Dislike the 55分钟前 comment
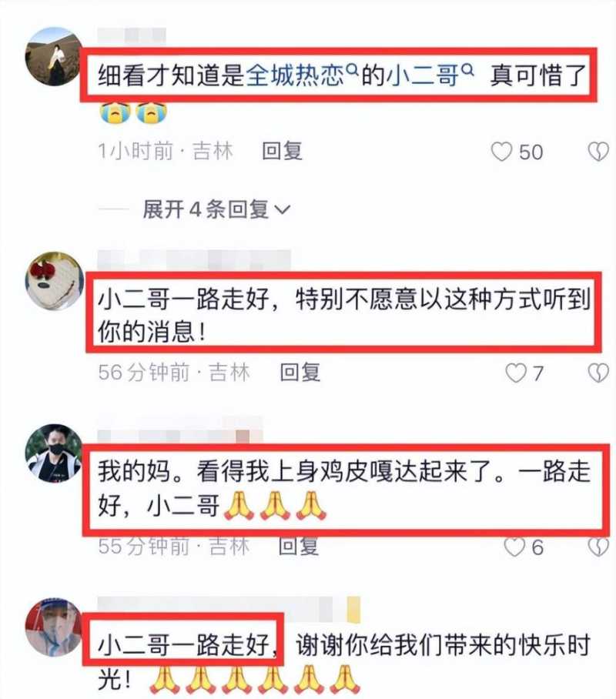 point(598,547)
